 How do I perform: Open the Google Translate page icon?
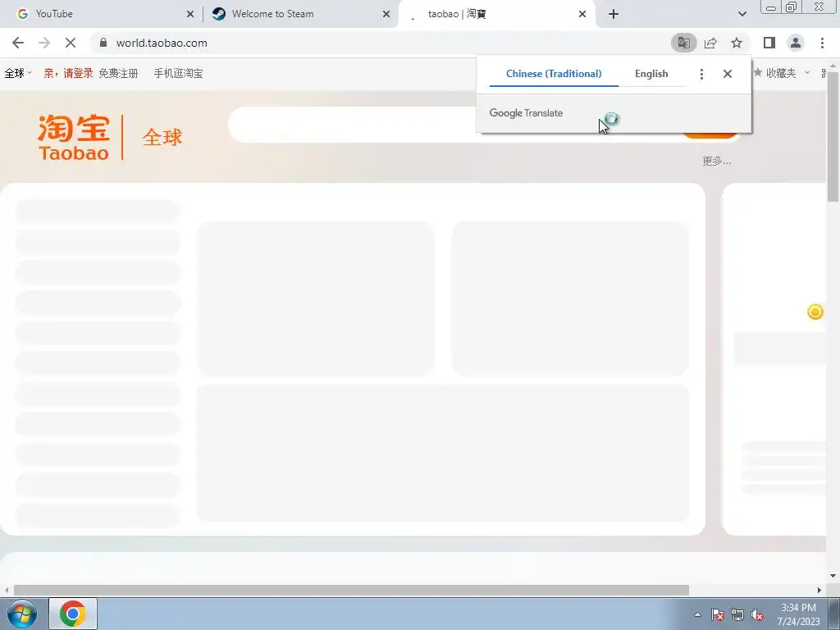point(683,43)
